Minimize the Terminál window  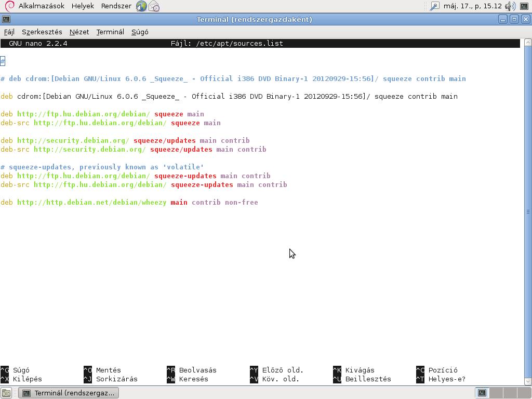pyautogui.click(x=503, y=19)
